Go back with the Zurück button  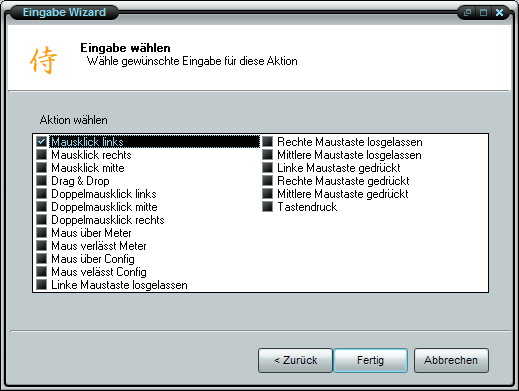(x=295, y=360)
